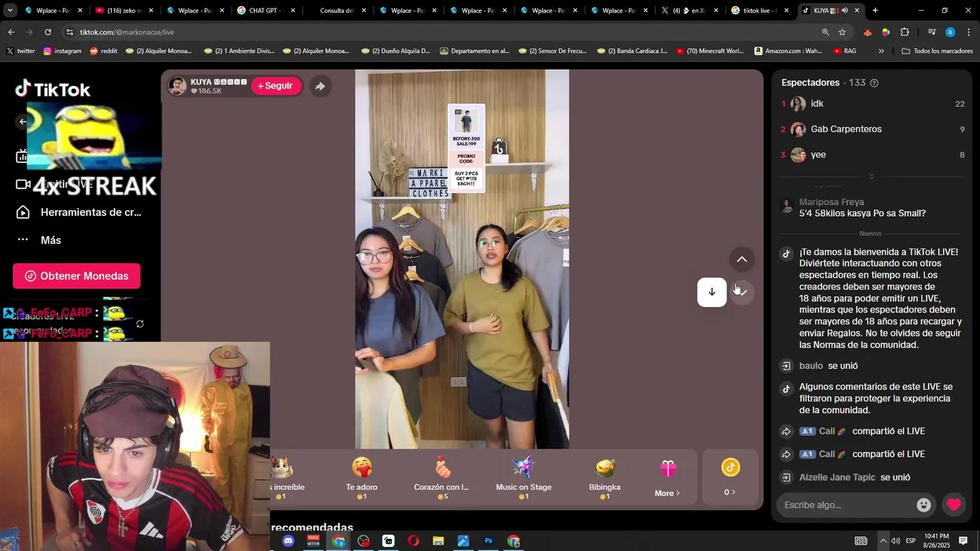This screenshot has width=980, height=551.
Task: Open the tab search dropdown
Action: click(x=10, y=11)
